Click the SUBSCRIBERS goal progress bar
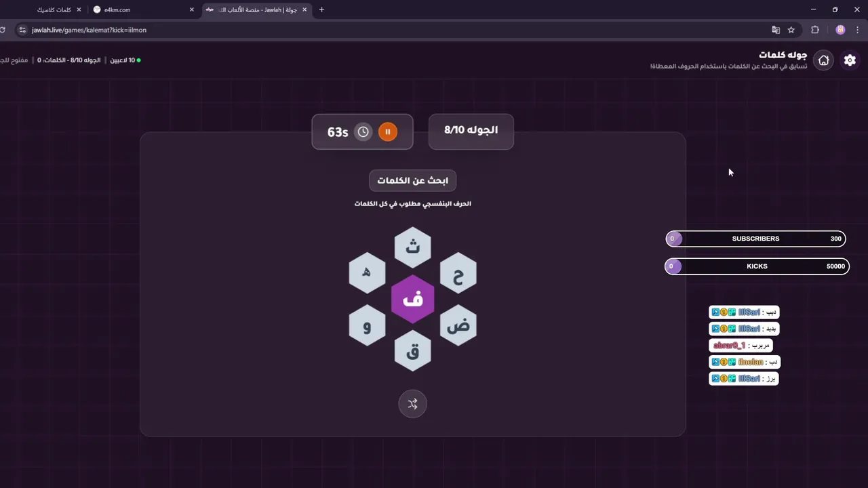Image resolution: width=868 pixels, height=488 pixels. pyautogui.click(x=756, y=239)
